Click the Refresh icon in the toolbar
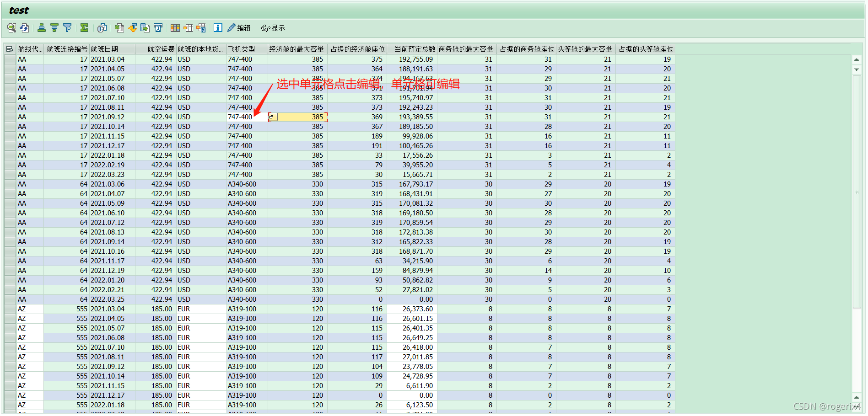The width and height of the screenshot is (868, 416). click(24, 28)
